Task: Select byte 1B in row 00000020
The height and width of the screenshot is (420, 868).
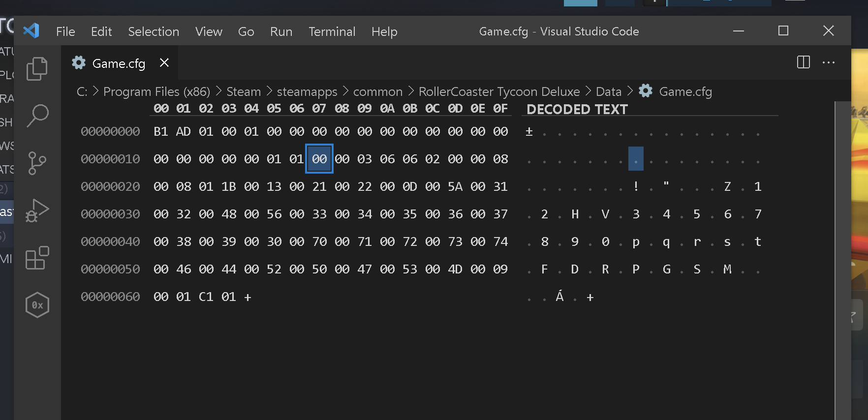Action: pos(229,186)
